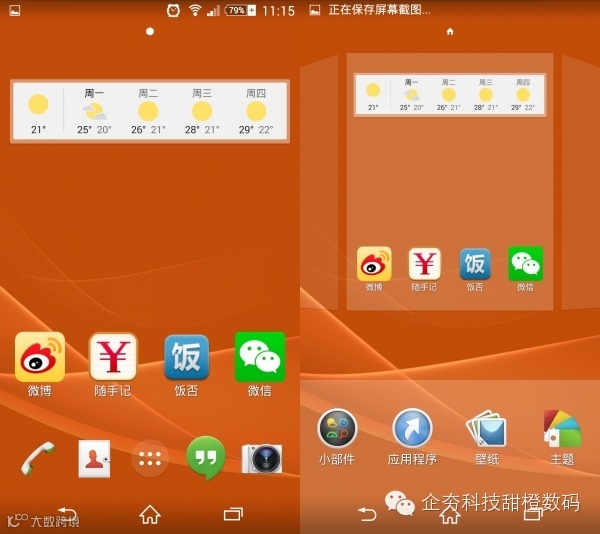This screenshot has height=534, width=600.
Task: Tap 周二 forecast in left weather widget
Action: (148, 111)
